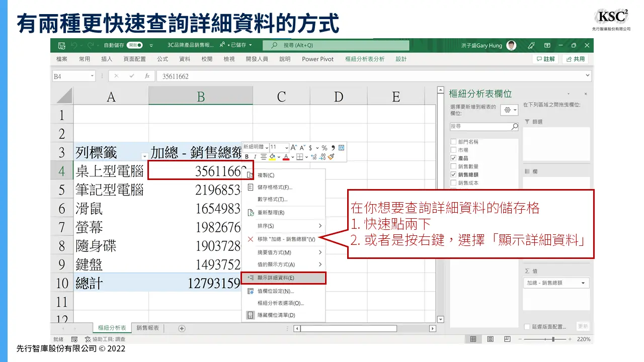The width and height of the screenshot is (644, 362).
Task: Click the comma style icon
Action: [333, 147]
